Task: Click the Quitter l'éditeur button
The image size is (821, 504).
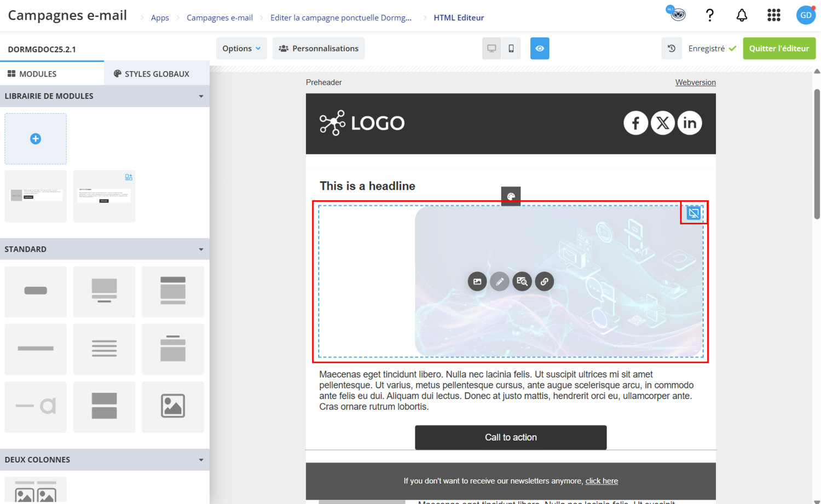Action: [x=779, y=48]
